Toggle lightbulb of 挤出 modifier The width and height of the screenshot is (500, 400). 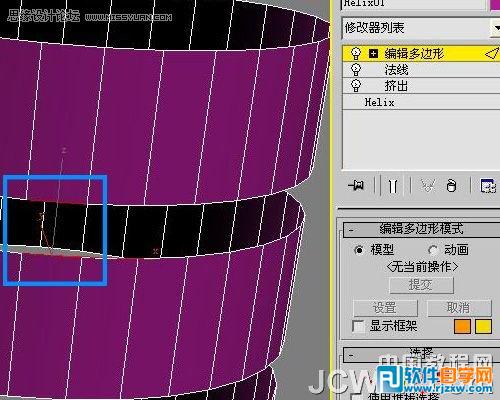[356, 86]
